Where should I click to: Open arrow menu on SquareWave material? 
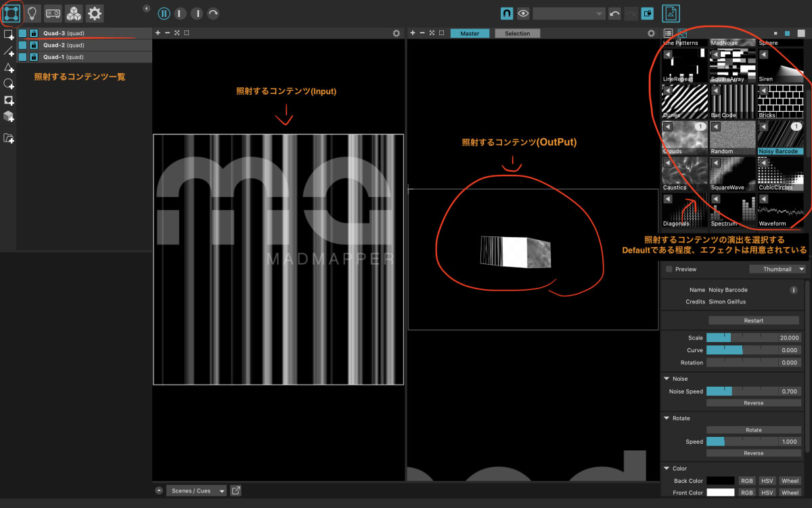click(x=716, y=163)
